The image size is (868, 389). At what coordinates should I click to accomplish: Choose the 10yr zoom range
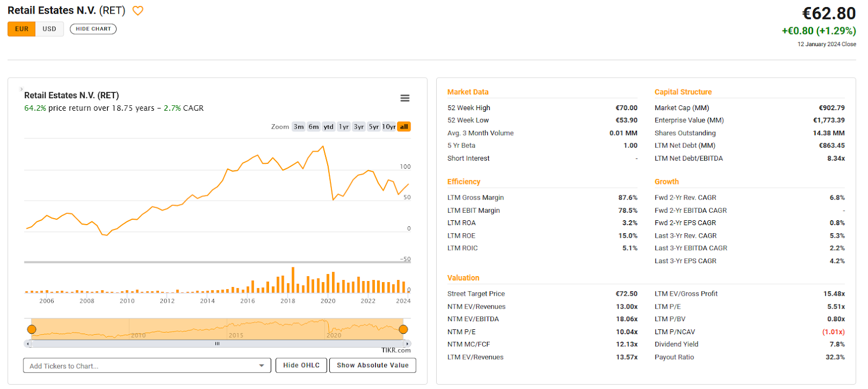(388, 126)
